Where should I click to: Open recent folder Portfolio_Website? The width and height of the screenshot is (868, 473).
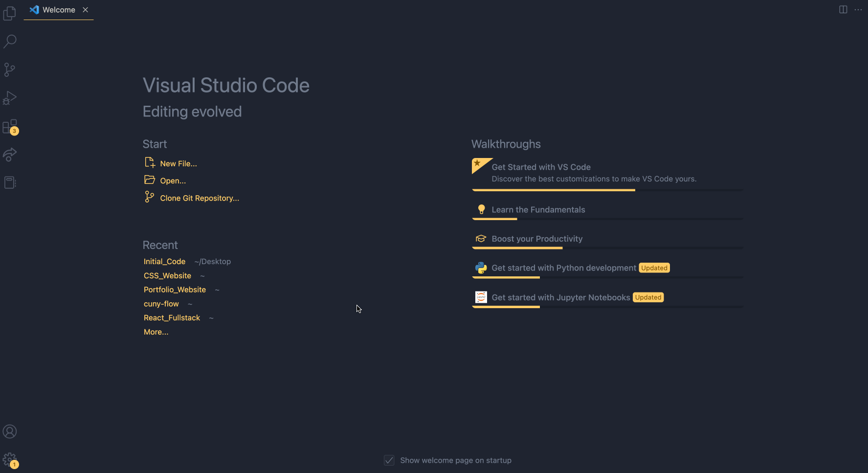175,290
